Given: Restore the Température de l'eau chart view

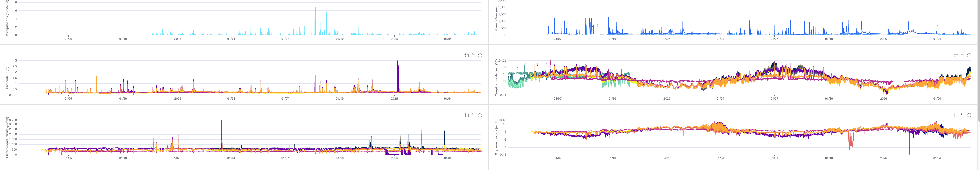Looking at the screenshot, I should tap(969, 56).
